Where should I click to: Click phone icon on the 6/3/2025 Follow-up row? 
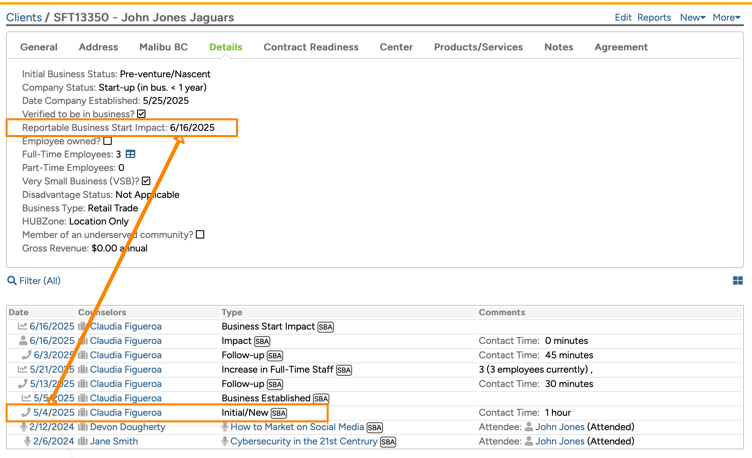point(25,355)
